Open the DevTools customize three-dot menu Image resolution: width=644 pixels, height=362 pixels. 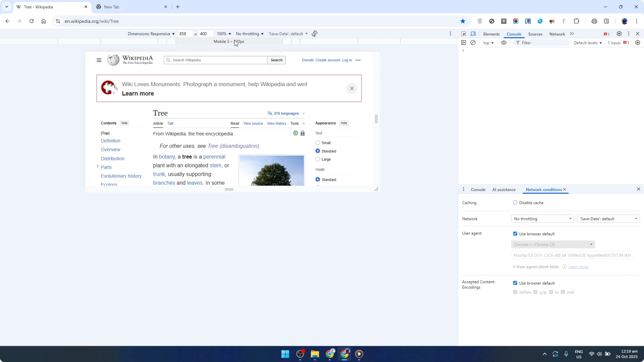pos(628,34)
